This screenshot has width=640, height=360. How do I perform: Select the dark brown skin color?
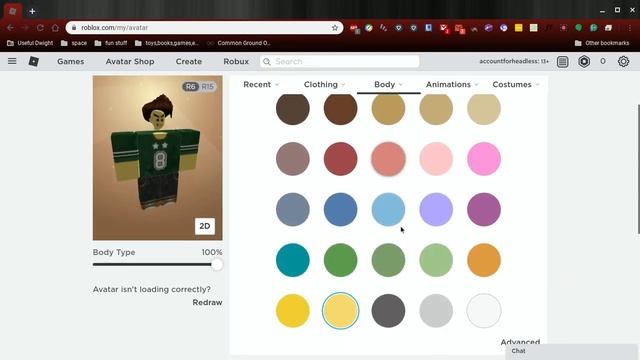click(x=293, y=108)
